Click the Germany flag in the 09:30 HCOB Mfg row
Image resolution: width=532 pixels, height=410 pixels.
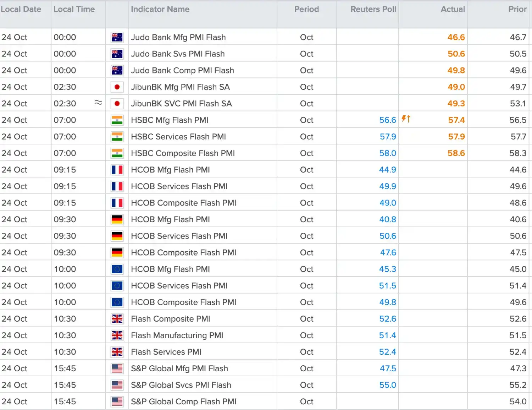[x=117, y=219]
